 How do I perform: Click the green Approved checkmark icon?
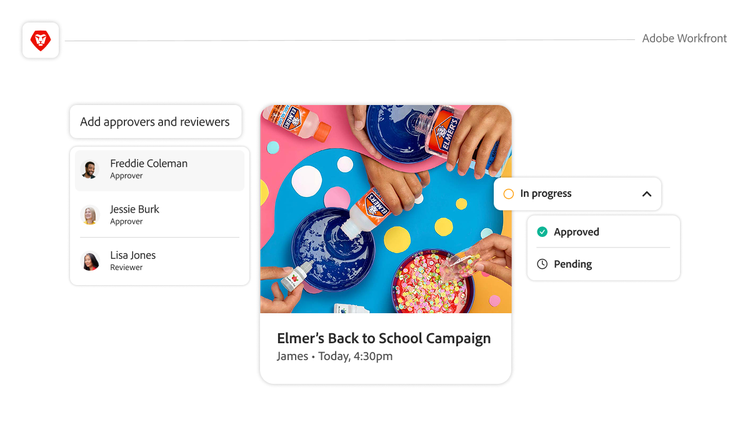tap(542, 232)
